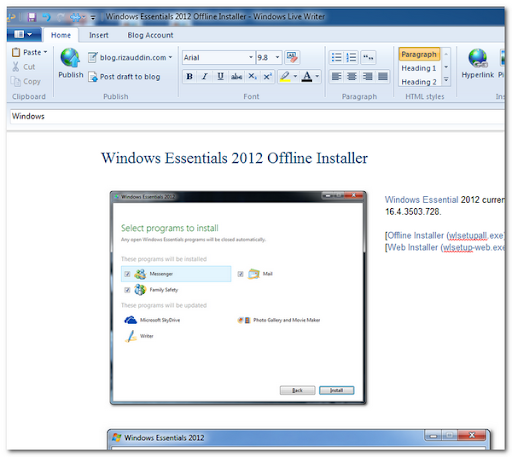Open the blue application menu button
The height and width of the screenshot is (457, 512).
[24, 34]
